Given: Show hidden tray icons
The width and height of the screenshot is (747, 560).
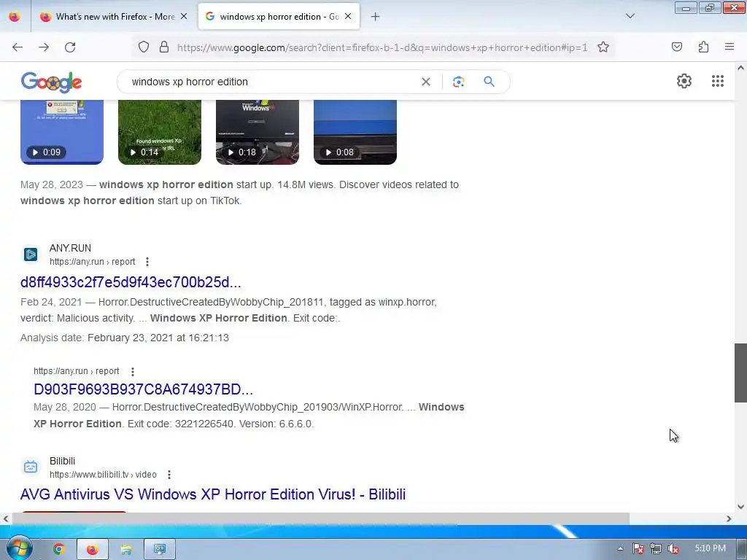Looking at the screenshot, I should 620,548.
